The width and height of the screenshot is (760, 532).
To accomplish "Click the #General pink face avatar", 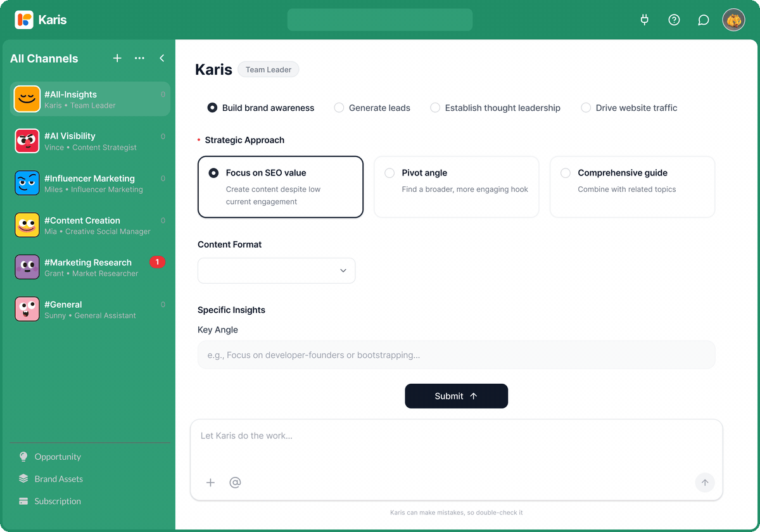I will (x=27, y=309).
